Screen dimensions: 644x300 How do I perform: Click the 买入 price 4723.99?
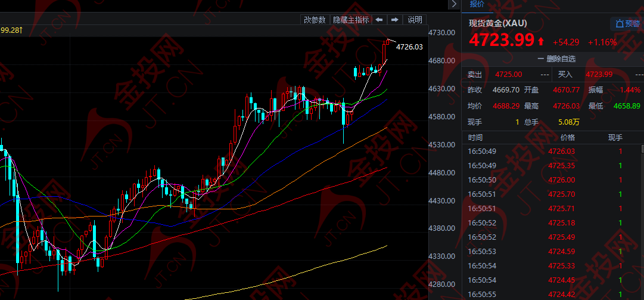(x=599, y=75)
